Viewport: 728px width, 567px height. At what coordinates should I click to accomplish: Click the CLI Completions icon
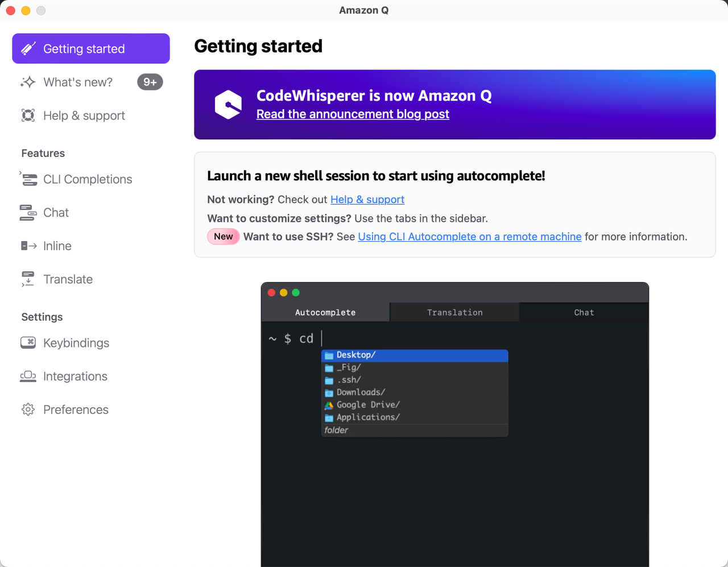click(28, 179)
